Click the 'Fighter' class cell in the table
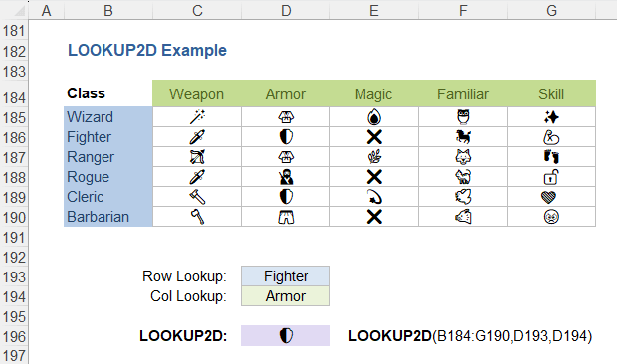Image resolution: width=617 pixels, height=364 pixels. [108, 137]
